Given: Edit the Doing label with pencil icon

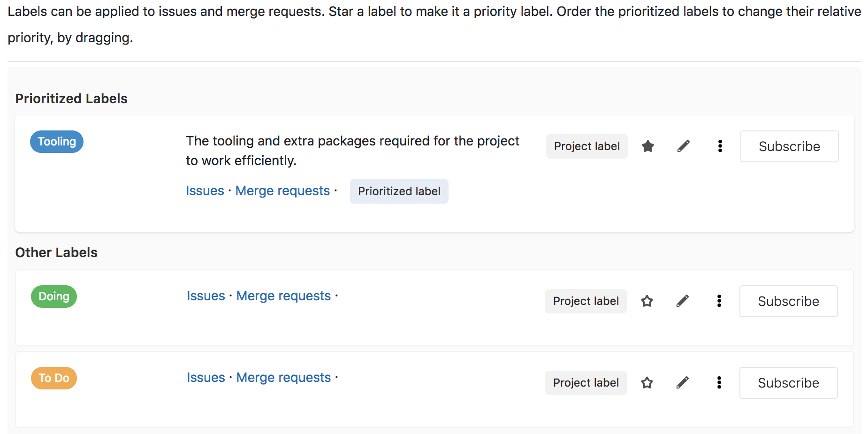Looking at the screenshot, I should (683, 301).
